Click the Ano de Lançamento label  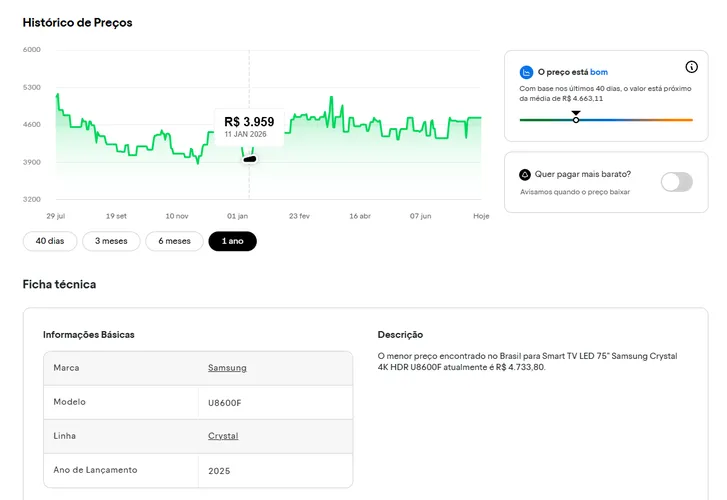[95, 470]
